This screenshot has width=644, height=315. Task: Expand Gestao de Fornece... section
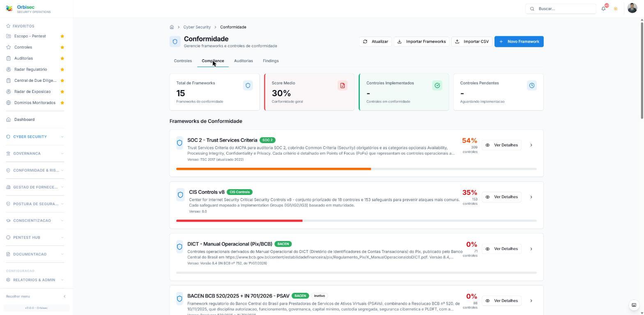tap(35, 187)
